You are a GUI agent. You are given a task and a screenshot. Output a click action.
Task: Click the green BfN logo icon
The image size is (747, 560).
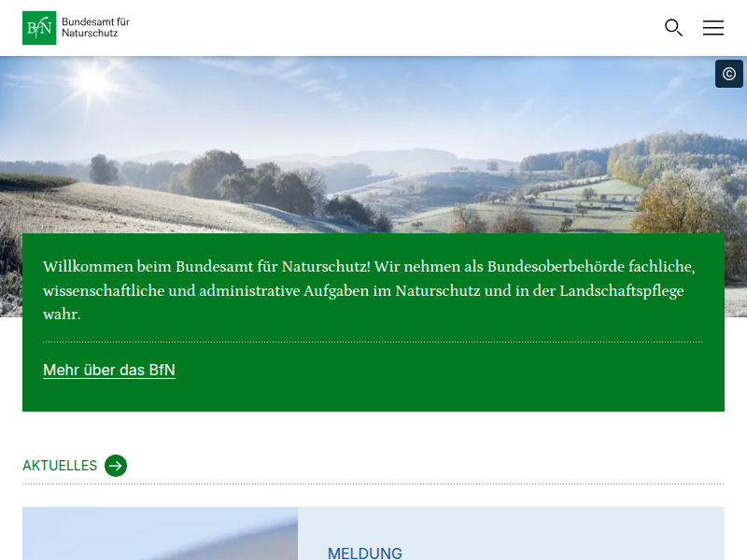pos(39,28)
